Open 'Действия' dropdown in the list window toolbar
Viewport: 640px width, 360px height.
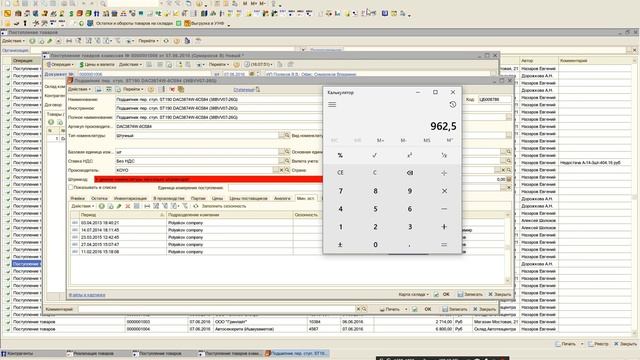[x=13, y=41]
